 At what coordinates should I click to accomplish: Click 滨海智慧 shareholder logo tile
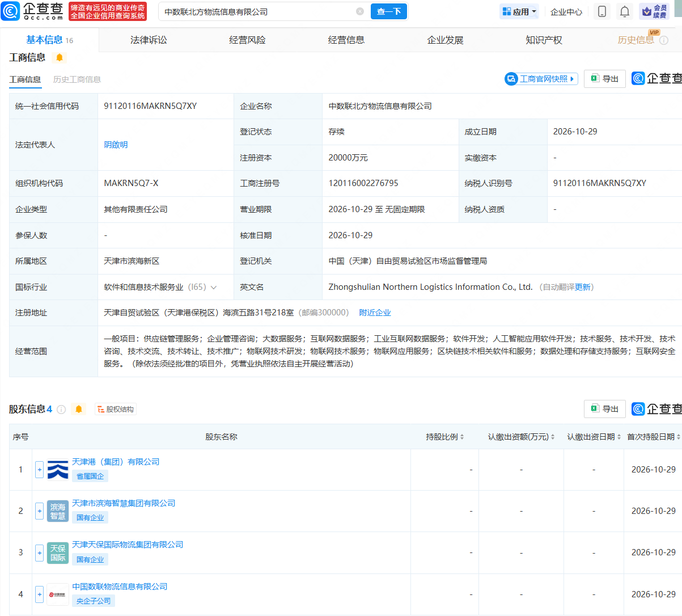(x=58, y=511)
